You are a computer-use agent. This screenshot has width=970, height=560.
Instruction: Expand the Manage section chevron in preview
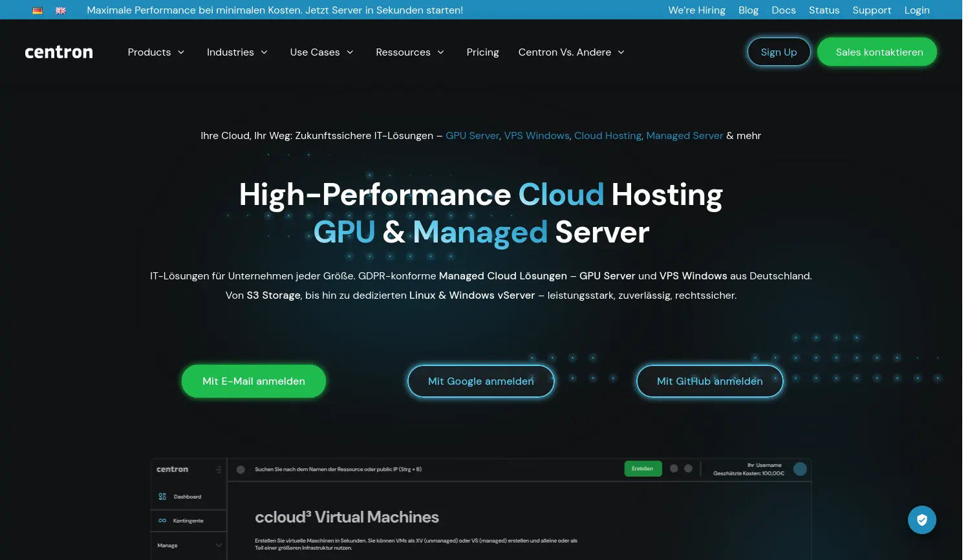(x=219, y=546)
